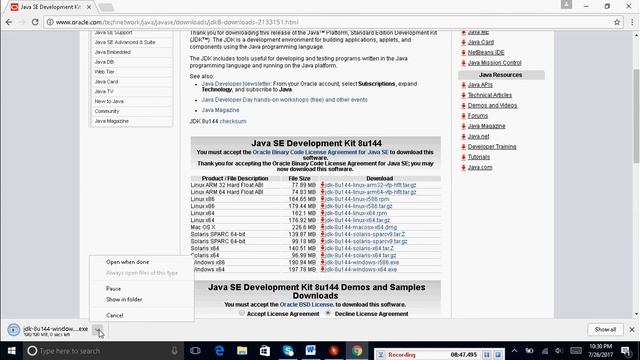The image size is (640, 360).
Task: Download jdk-8u144-windows-x64.exe
Action: coord(361,269)
